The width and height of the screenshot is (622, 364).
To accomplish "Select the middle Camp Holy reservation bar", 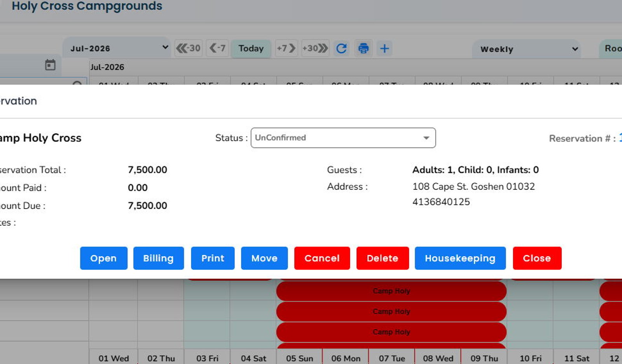I will point(391,312).
